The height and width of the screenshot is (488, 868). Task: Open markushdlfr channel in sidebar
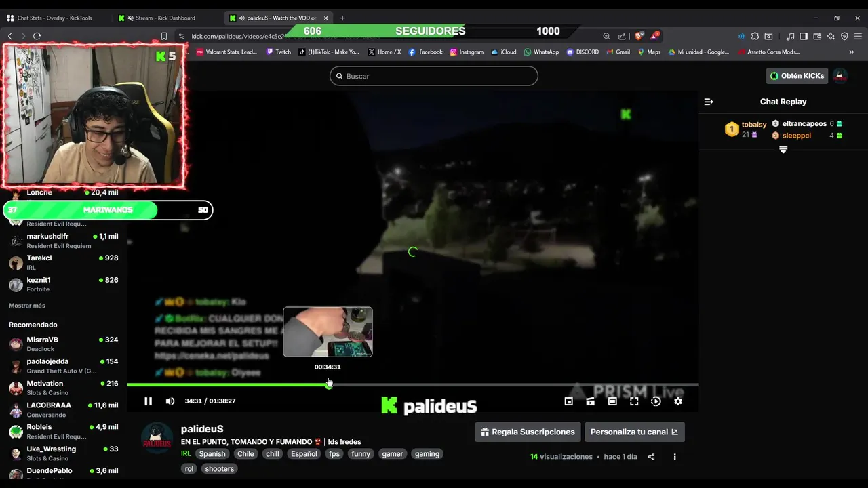[64, 241]
